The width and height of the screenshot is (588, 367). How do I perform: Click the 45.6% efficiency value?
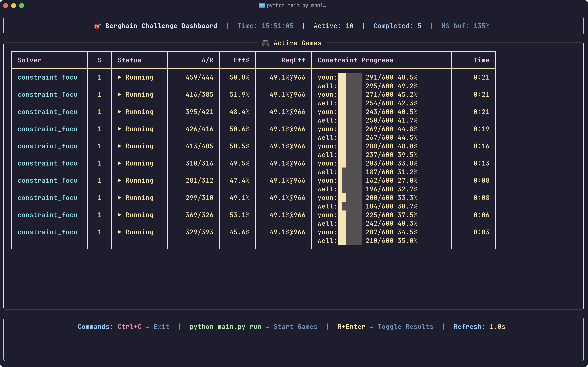coord(239,232)
